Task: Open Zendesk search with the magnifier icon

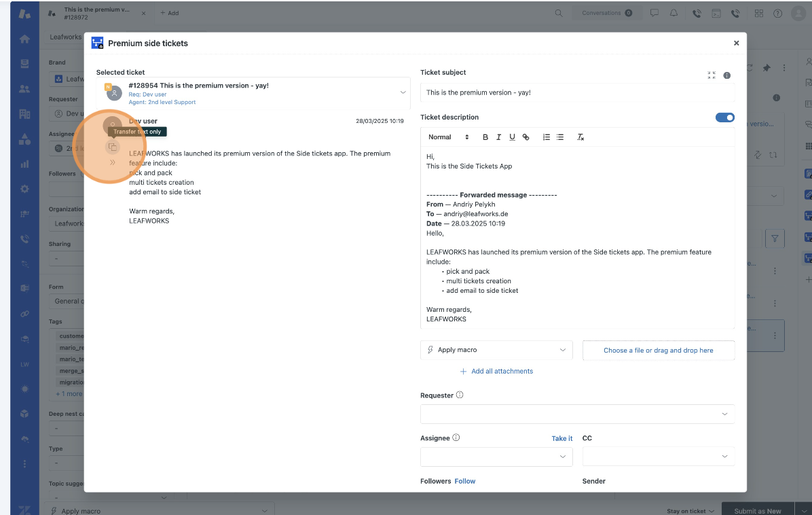Action: tap(558, 14)
